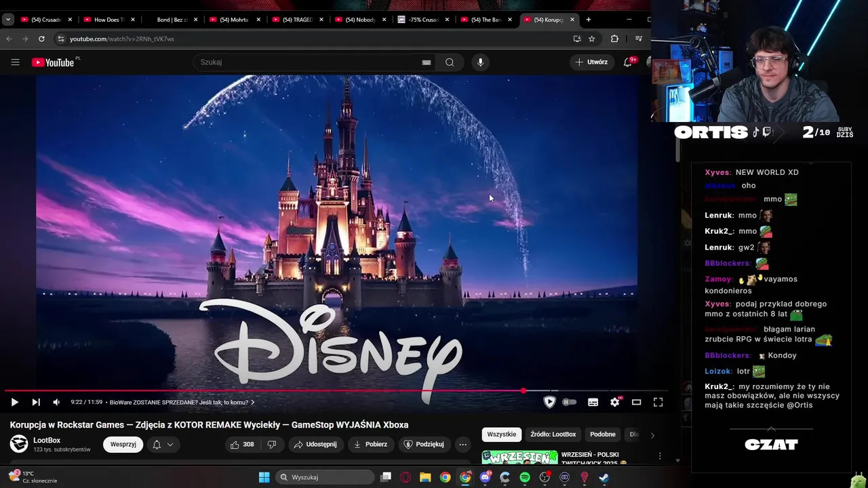
Task: Click the site info icon in address bar
Action: [x=61, y=39]
